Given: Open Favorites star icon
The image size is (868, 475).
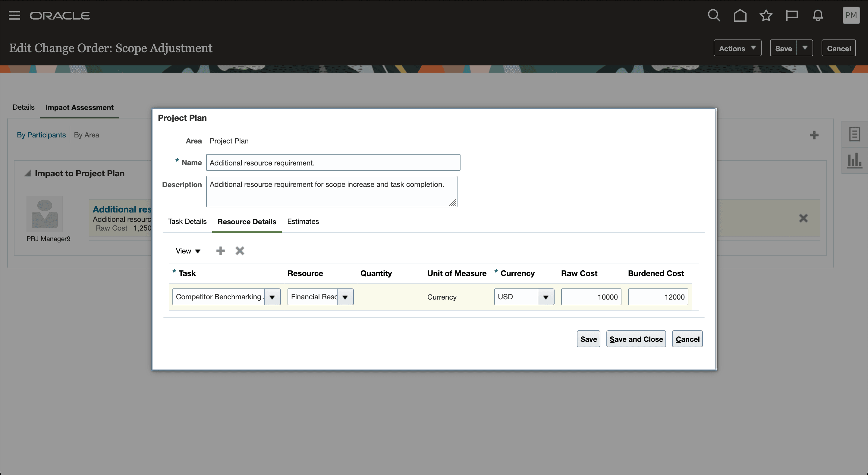Looking at the screenshot, I should tap(766, 15).
